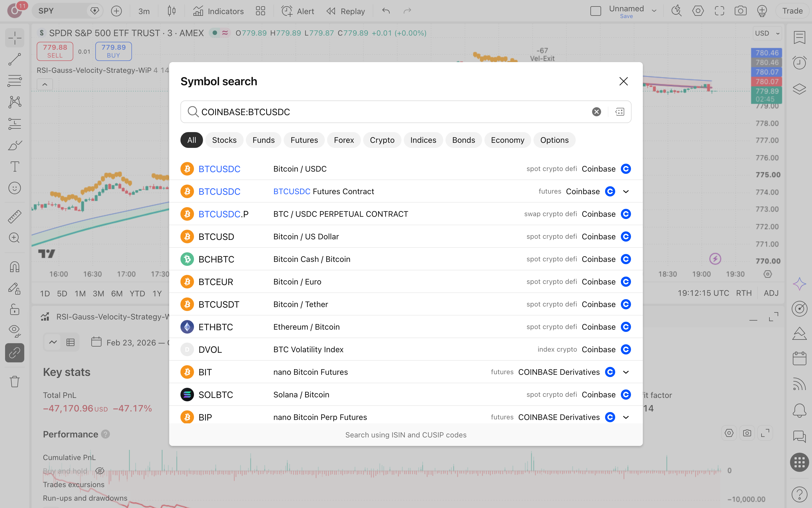812x508 pixels.
Task: Open chart settings hexagon icon
Action: pyautogui.click(x=698, y=11)
